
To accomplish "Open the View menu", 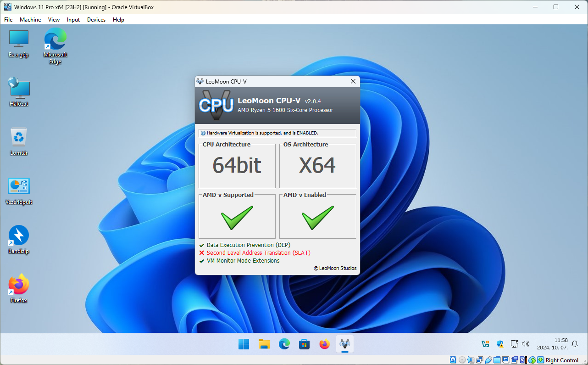I will pos(54,20).
